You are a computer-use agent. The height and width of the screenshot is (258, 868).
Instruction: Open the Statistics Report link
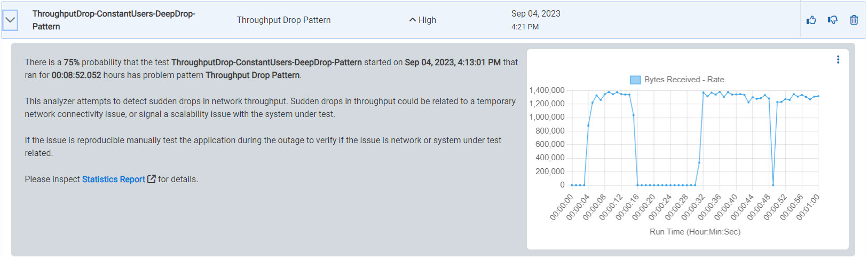114,179
